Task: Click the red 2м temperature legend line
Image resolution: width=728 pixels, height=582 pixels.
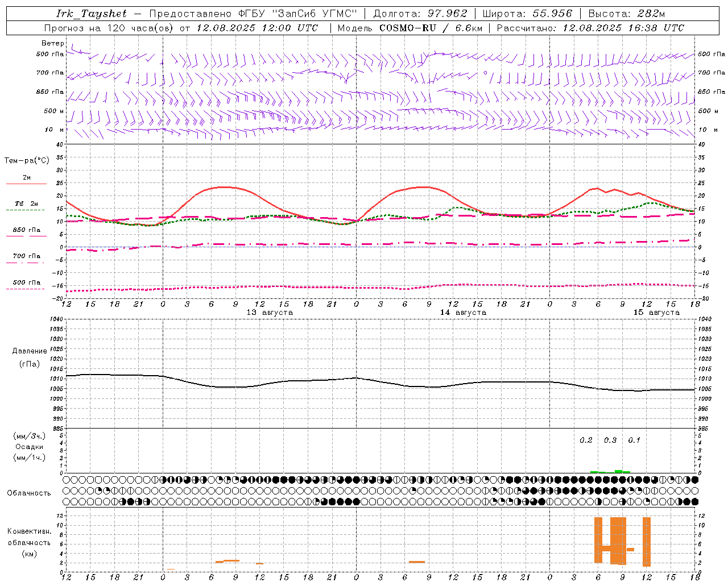Action: point(26,184)
